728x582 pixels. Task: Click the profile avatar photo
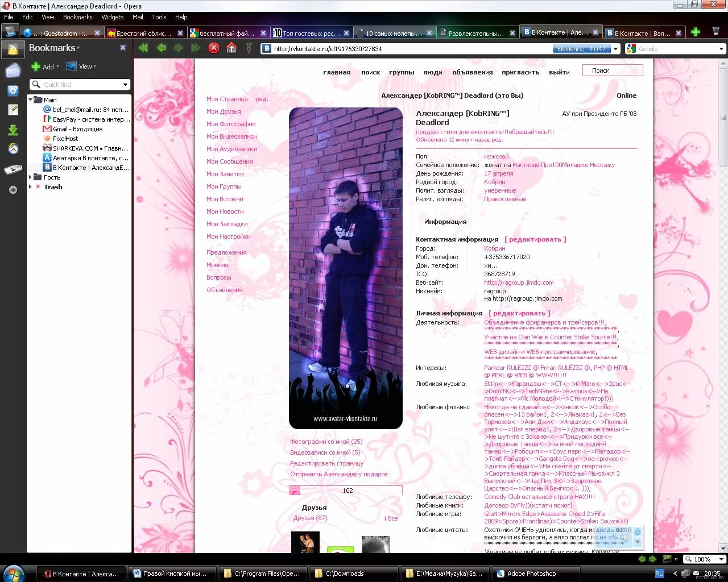345,268
